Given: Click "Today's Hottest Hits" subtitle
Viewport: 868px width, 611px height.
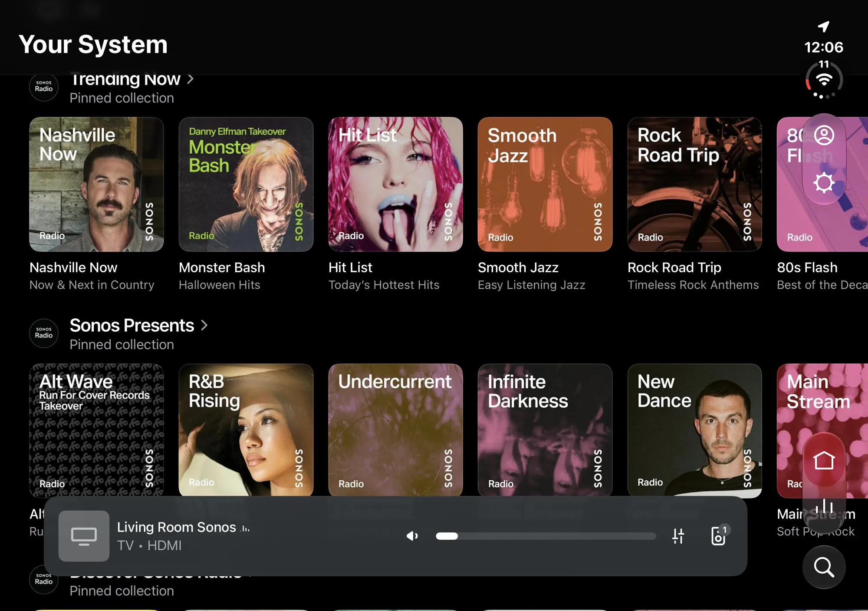Looking at the screenshot, I should (x=384, y=285).
